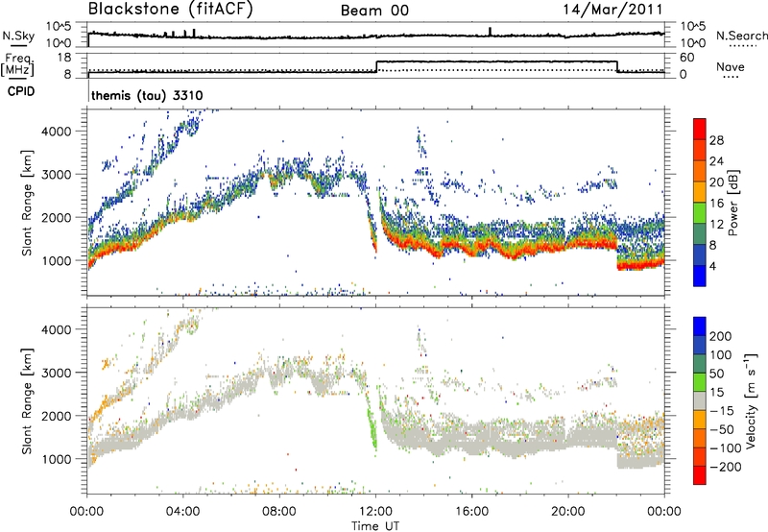Click the 'Blackstone (fitACF)' title
The width and height of the screenshot is (768, 532).
(x=171, y=9)
